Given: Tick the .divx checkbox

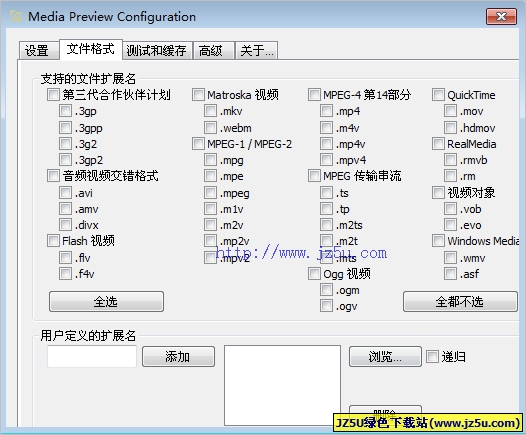Looking at the screenshot, I should 65,225.
